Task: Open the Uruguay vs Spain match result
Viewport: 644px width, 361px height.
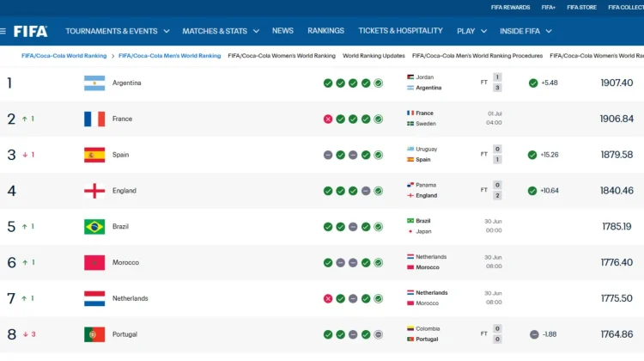Action: (x=454, y=155)
